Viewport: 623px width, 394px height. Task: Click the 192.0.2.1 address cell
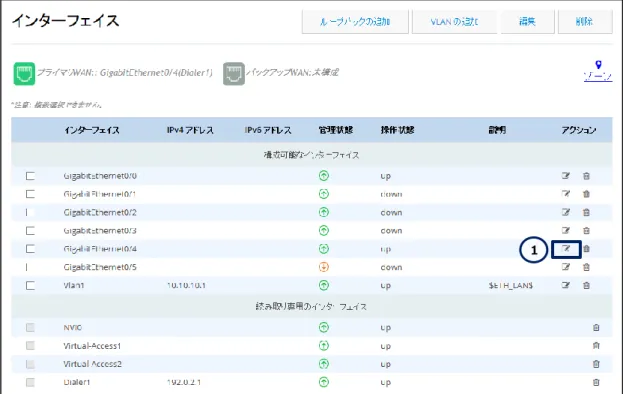pyautogui.click(x=184, y=382)
